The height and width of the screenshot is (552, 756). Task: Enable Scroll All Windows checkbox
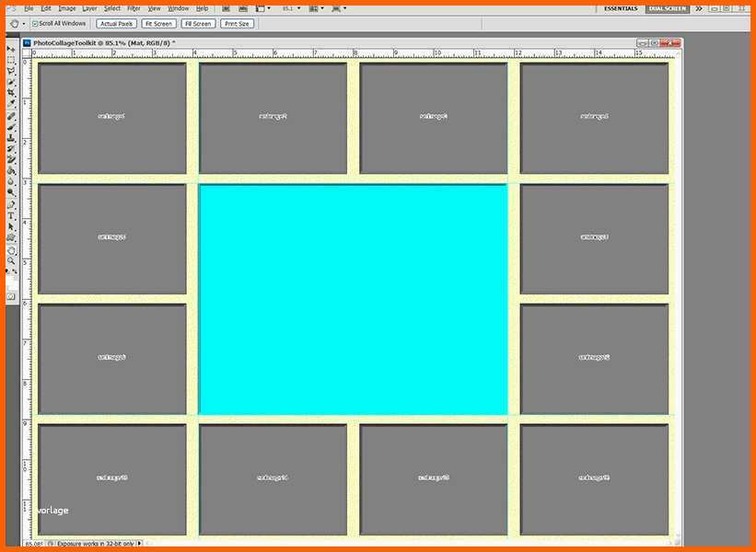[x=35, y=23]
